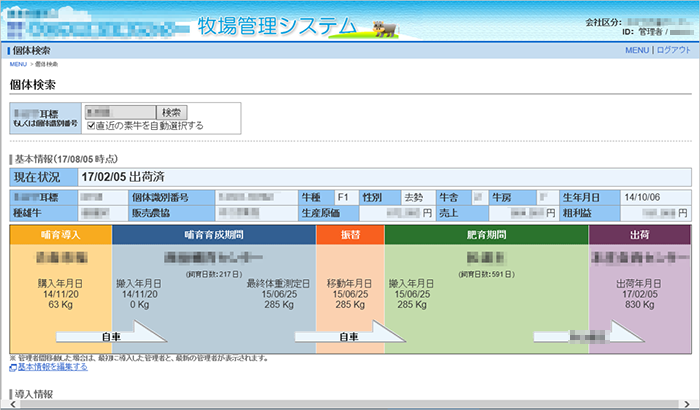Select the 振替 stage header

[349, 235]
